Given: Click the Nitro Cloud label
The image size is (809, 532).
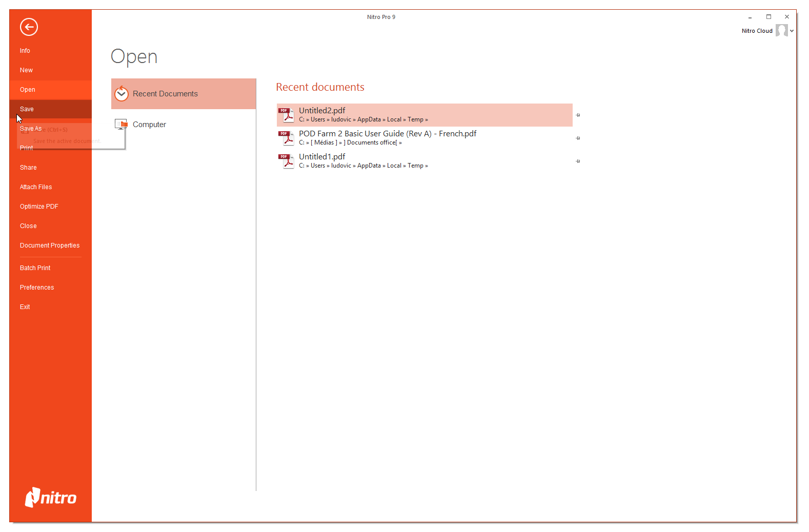Looking at the screenshot, I should pos(757,31).
